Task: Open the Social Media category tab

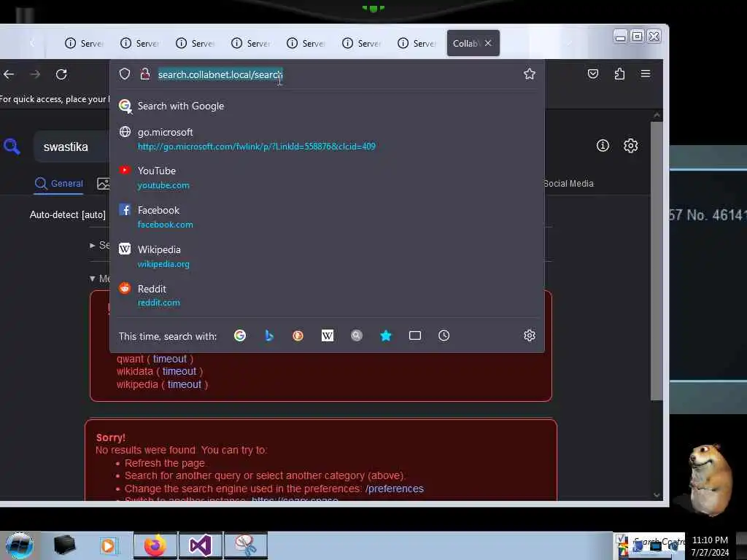Action: (568, 183)
